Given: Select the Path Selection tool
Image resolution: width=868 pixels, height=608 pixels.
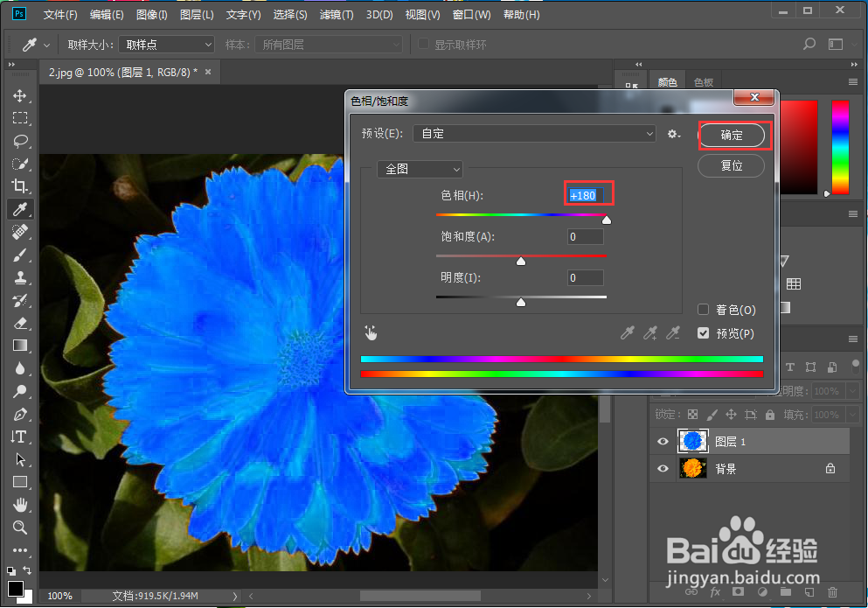Looking at the screenshot, I should click(20, 459).
